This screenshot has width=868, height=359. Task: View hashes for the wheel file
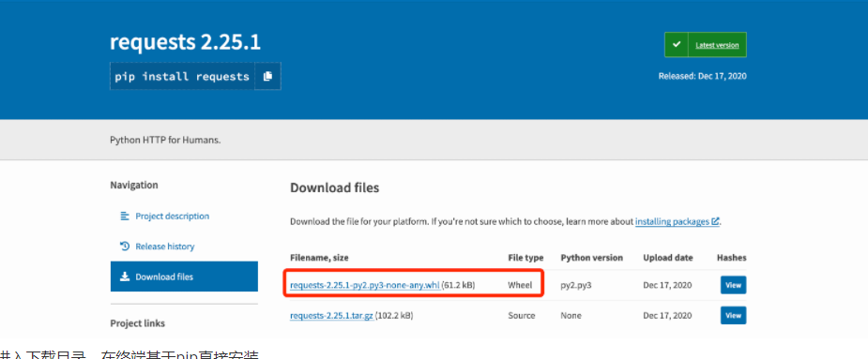(x=734, y=285)
